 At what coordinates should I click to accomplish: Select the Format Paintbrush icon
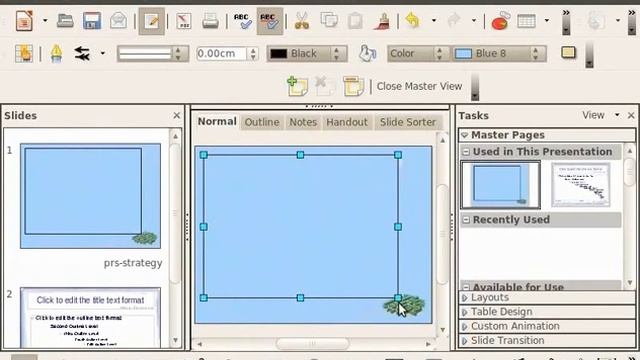[382, 20]
